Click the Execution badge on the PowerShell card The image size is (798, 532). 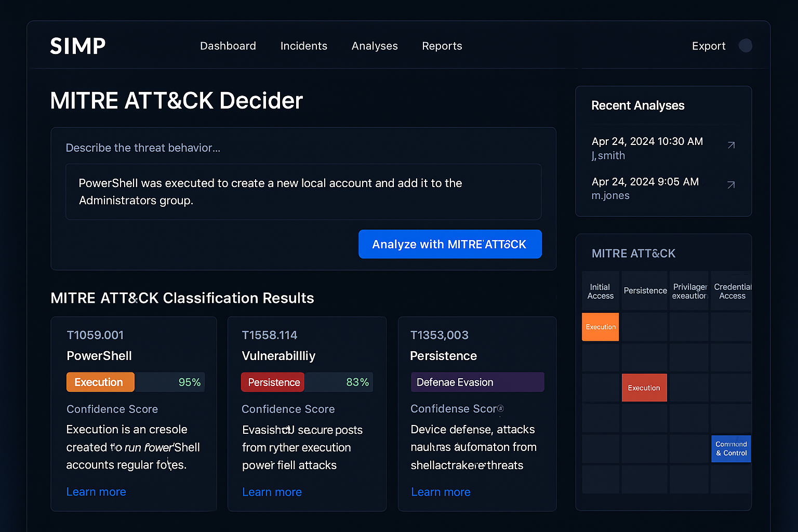[100, 382]
